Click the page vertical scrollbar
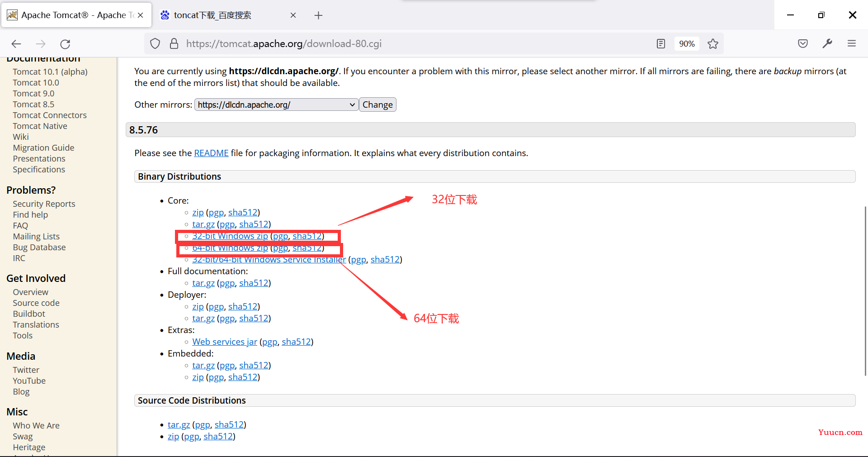Viewport: 868px width, 457px height. [x=865, y=290]
